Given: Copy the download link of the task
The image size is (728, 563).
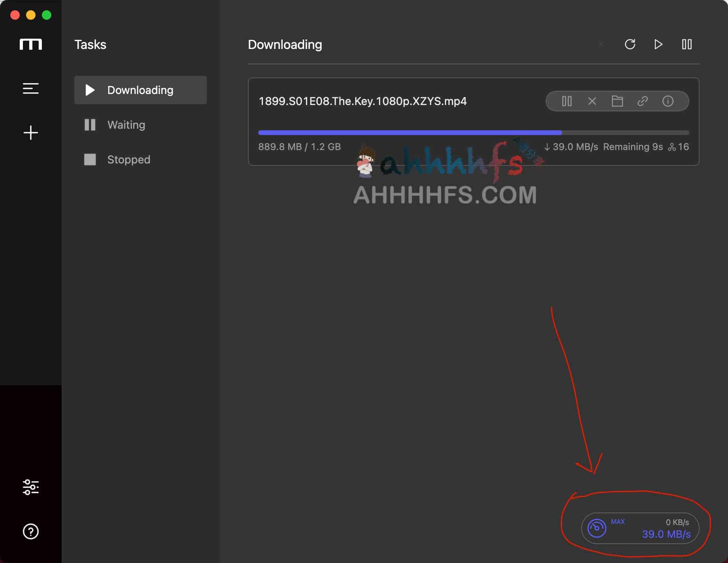Looking at the screenshot, I should [x=642, y=101].
